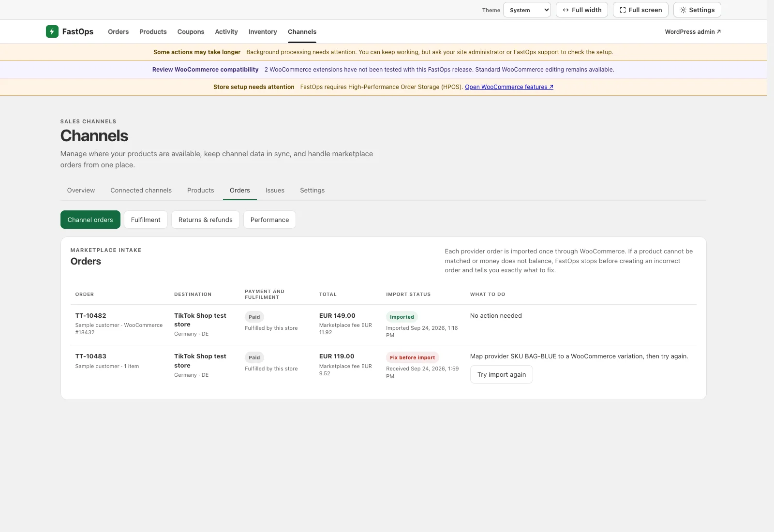This screenshot has width=774, height=532.
Task: Click the Paid badge for TT-10482
Action: tap(254, 317)
